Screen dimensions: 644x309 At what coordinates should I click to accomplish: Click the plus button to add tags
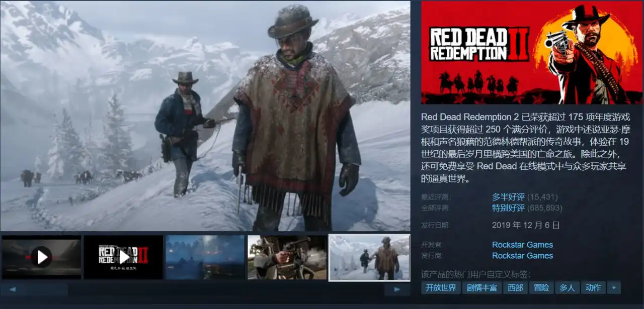click(614, 288)
